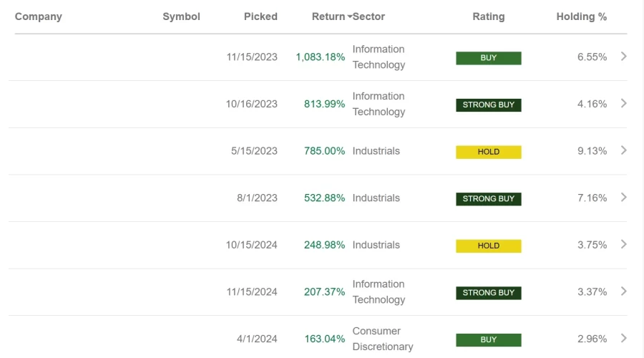The width and height of the screenshot is (644, 358).
Task: Expand the Consumer Discretionary row chevron
Action: pos(624,338)
